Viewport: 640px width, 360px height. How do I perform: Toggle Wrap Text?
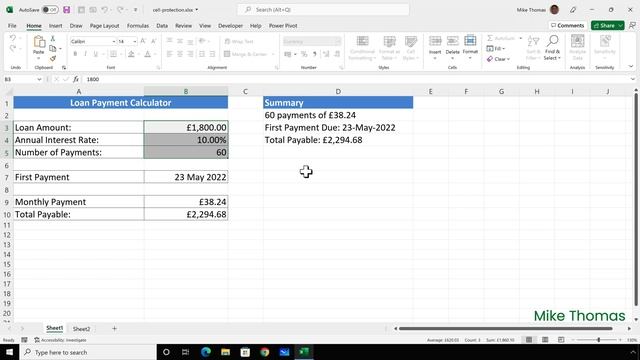(239, 41)
